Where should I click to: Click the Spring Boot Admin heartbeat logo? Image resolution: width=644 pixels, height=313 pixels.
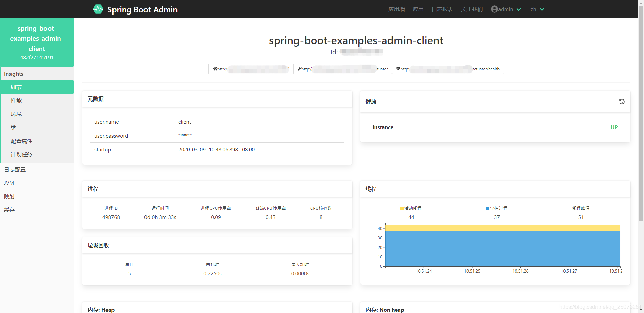click(98, 9)
